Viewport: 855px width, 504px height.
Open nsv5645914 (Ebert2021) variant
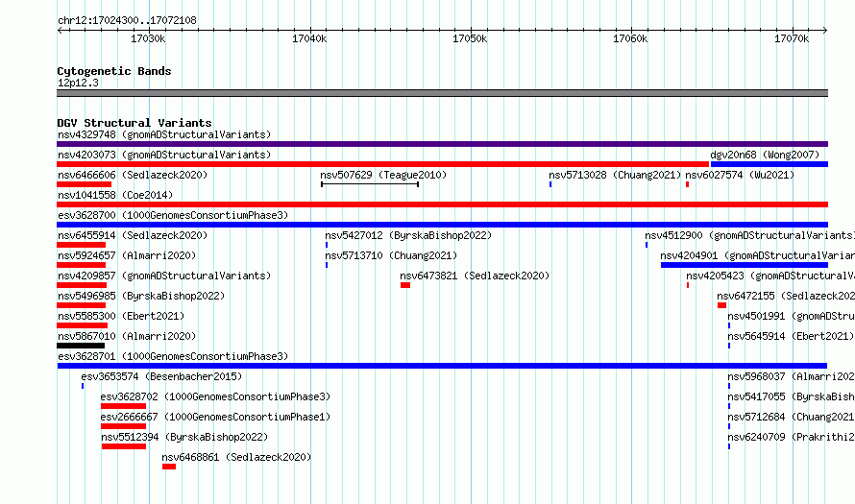click(791, 336)
